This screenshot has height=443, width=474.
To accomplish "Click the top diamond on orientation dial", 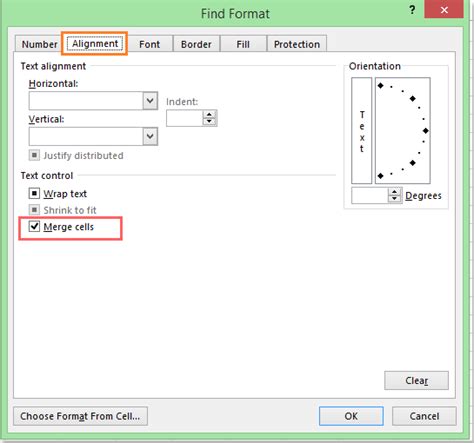I will click(381, 86).
